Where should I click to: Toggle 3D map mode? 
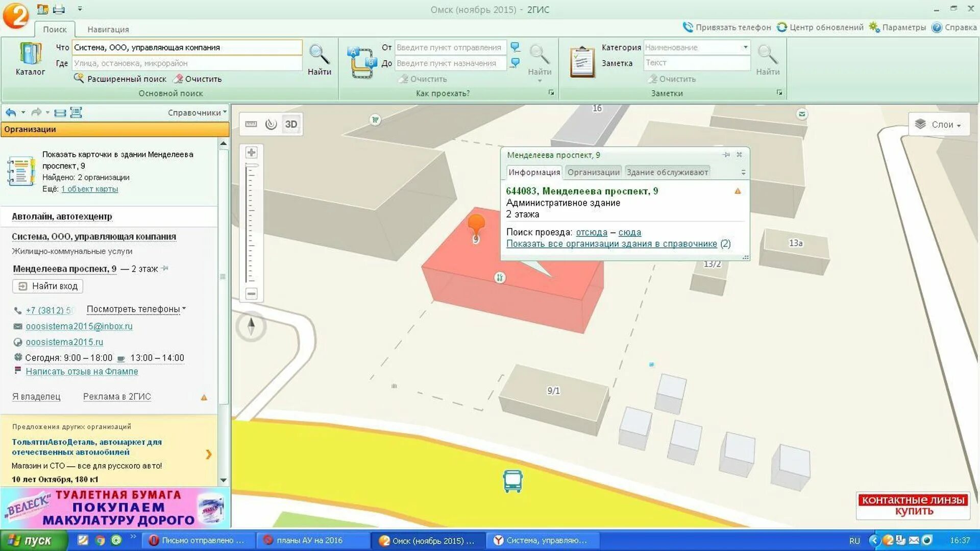[291, 124]
